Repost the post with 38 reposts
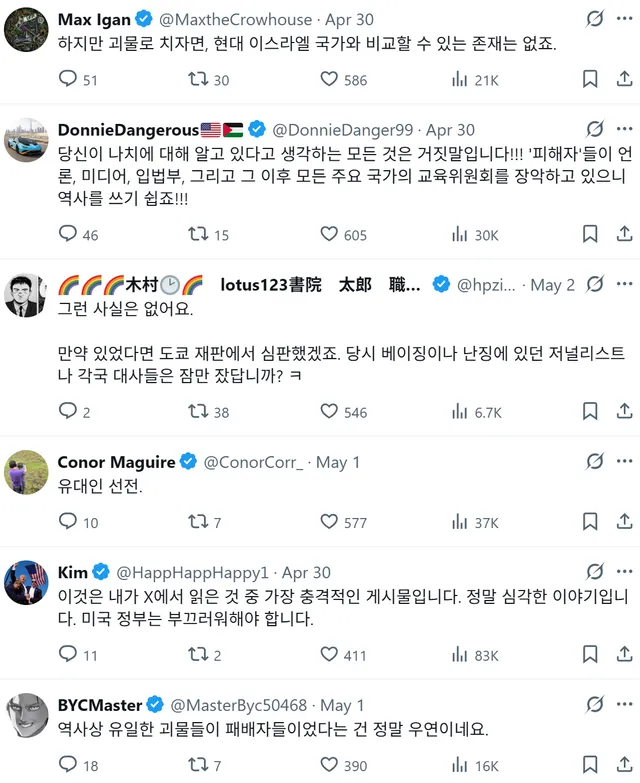The width and height of the screenshot is (640, 783). pyautogui.click(x=199, y=411)
